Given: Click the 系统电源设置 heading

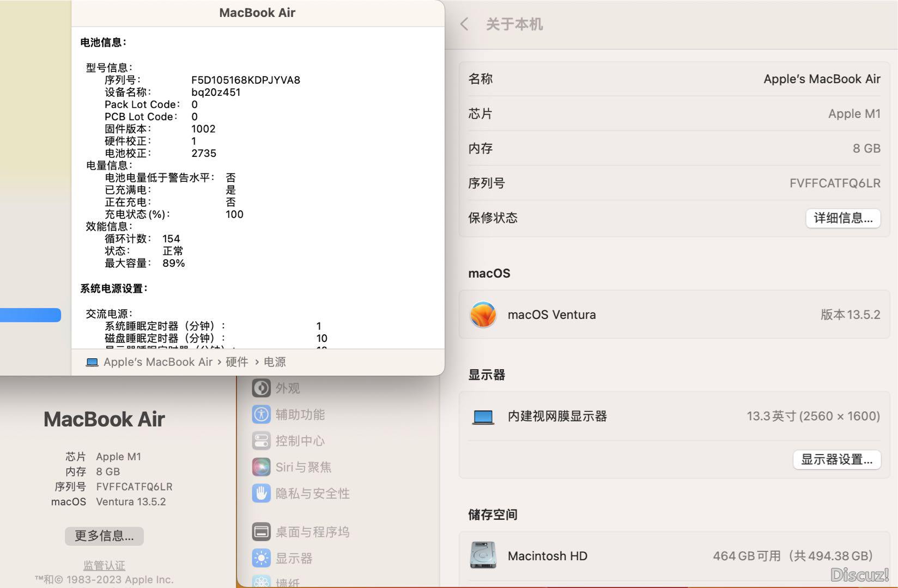Looking at the screenshot, I should tap(114, 289).
